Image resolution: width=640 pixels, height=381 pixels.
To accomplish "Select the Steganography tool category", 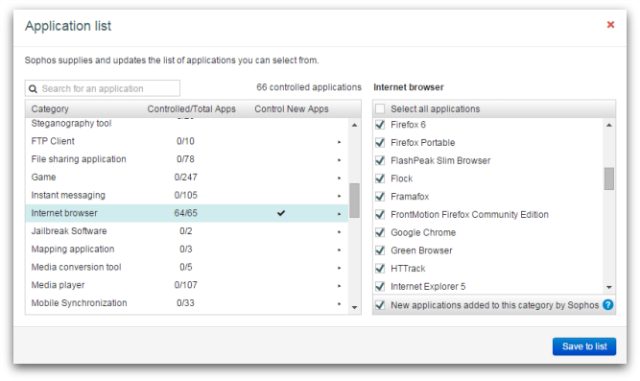I will [187, 123].
